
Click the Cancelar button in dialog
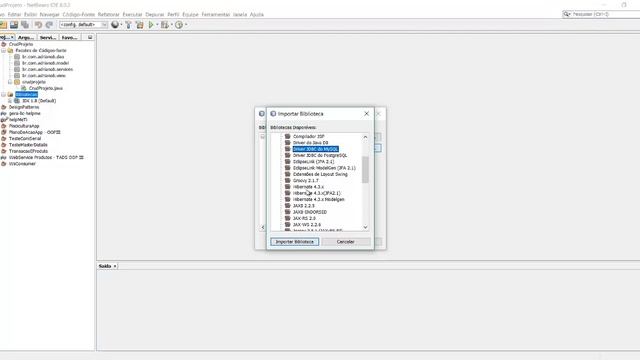click(x=345, y=242)
